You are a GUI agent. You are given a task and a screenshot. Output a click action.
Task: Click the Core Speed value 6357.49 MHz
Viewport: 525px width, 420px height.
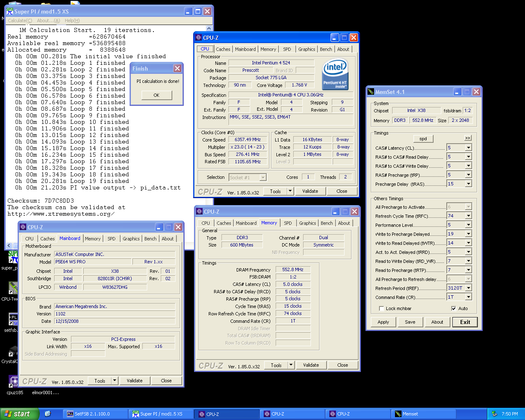coord(248,139)
